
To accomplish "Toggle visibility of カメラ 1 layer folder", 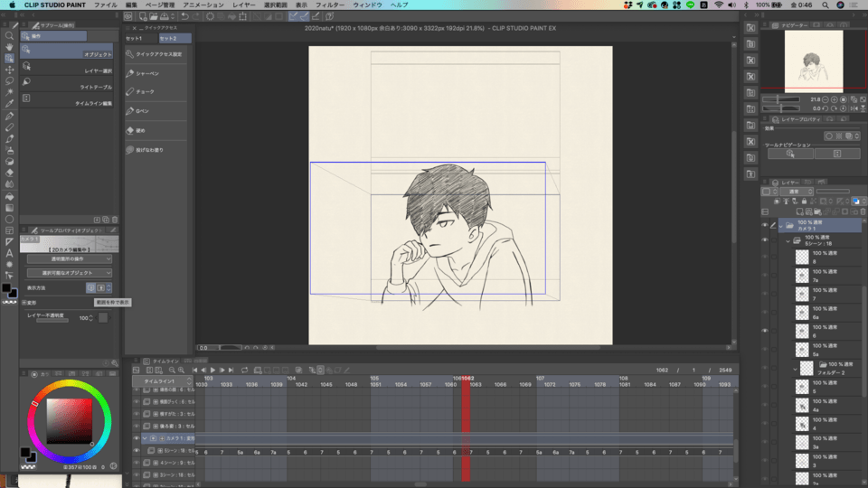I will [765, 225].
